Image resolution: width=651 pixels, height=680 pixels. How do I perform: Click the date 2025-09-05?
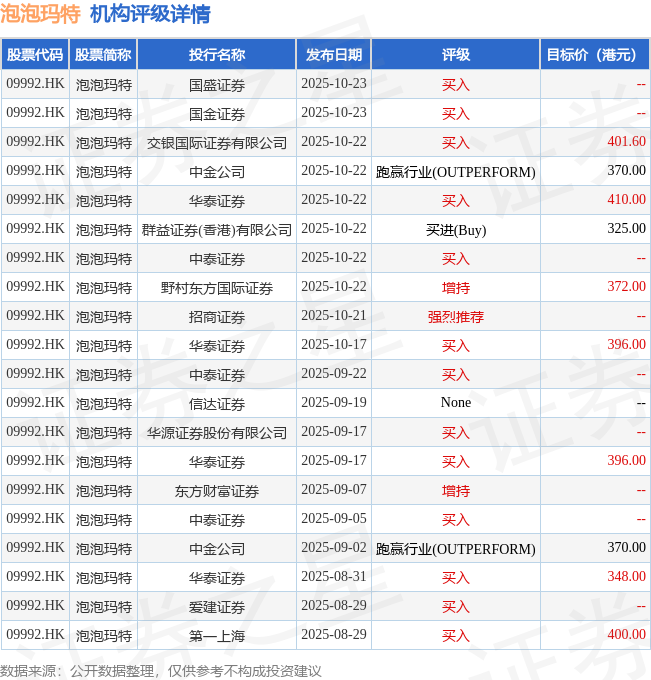(x=334, y=519)
